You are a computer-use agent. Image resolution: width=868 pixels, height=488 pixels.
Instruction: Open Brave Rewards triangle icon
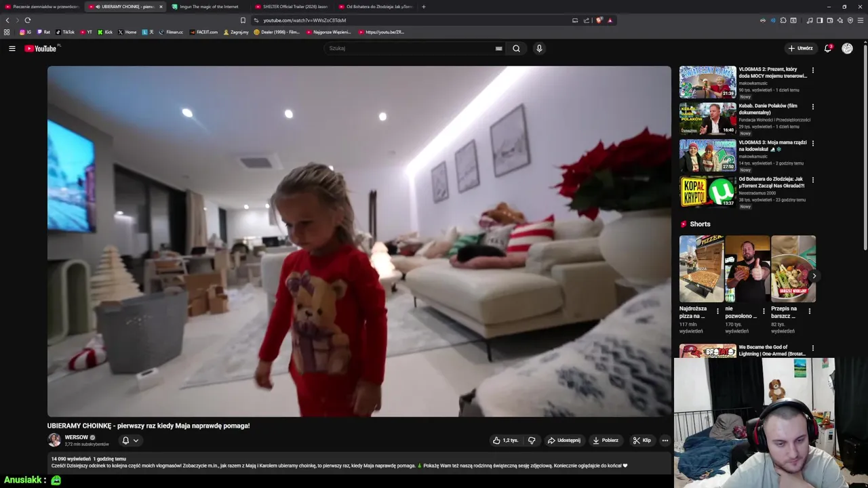click(610, 20)
